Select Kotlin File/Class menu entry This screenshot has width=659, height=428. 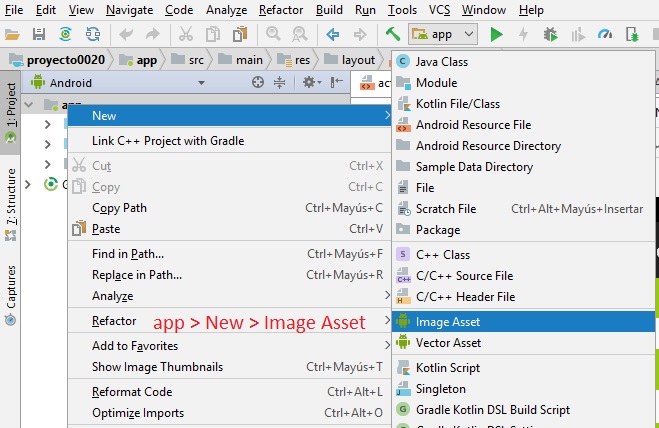pyautogui.click(x=457, y=104)
